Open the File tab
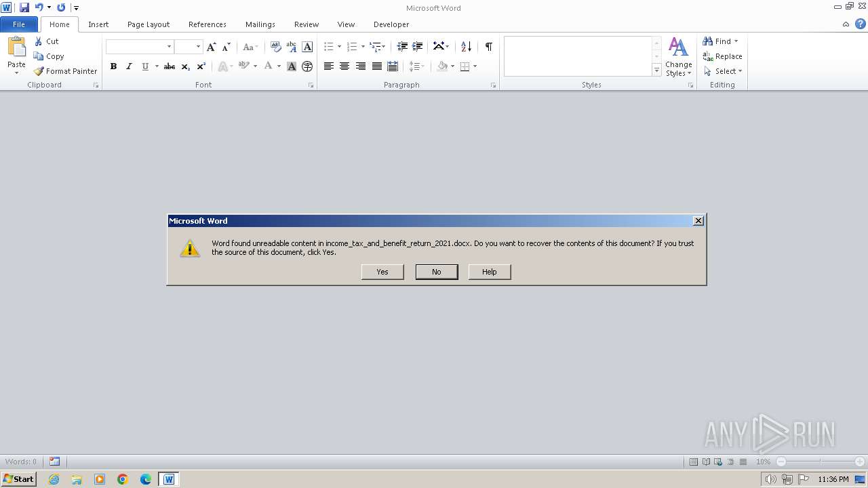The image size is (868, 488). coord(19,24)
